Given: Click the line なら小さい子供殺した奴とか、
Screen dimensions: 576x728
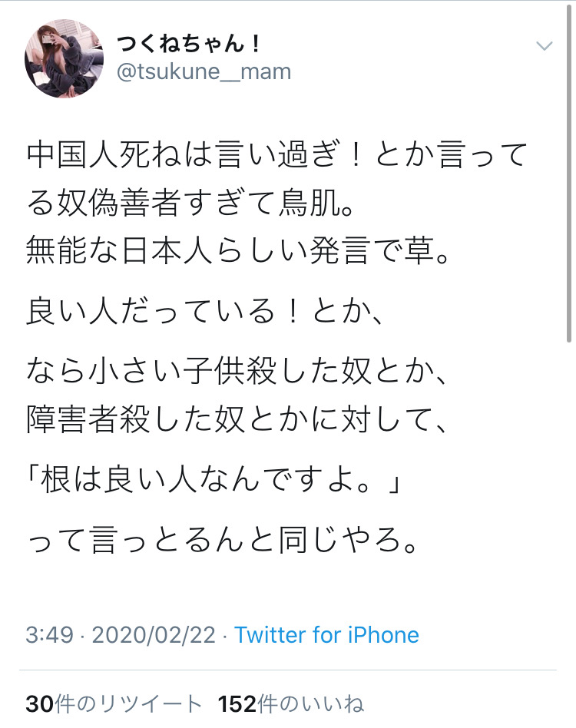Looking at the screenshot, I should tap(237, 371).
